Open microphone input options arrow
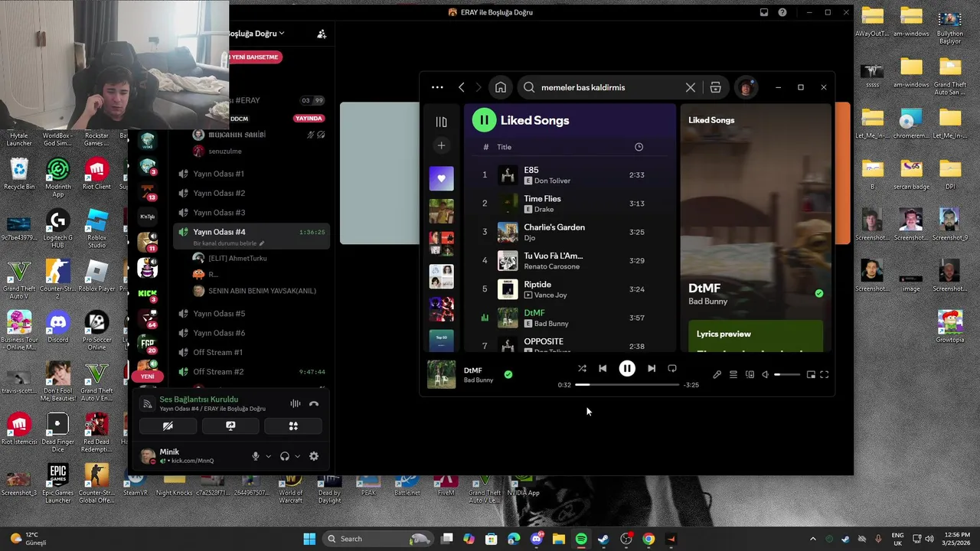The width and height of the screenshot is (980, 551). tap(268, 456)
